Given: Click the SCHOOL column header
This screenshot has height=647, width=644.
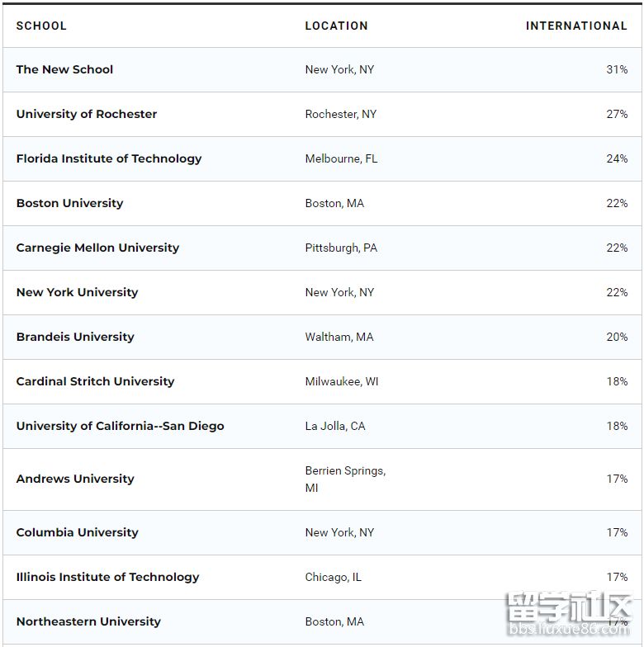Looking at the screenshot, I should 41,26.
